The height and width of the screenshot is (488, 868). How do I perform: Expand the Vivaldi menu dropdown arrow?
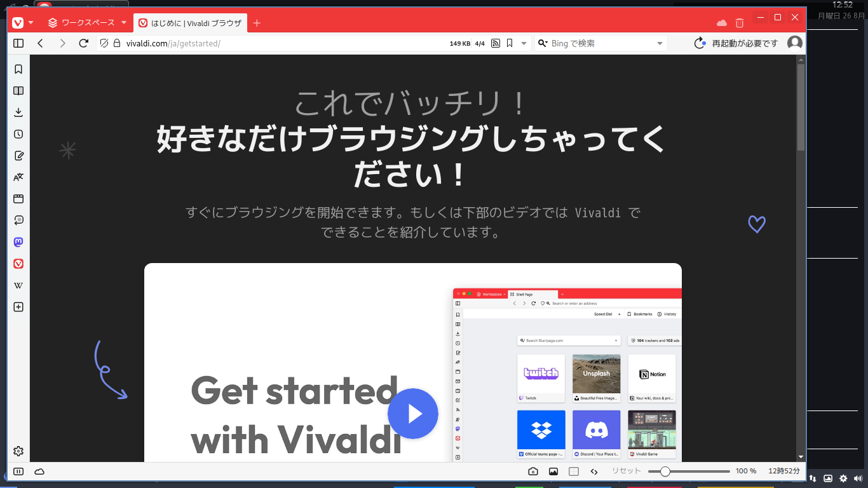pos(31,23)
